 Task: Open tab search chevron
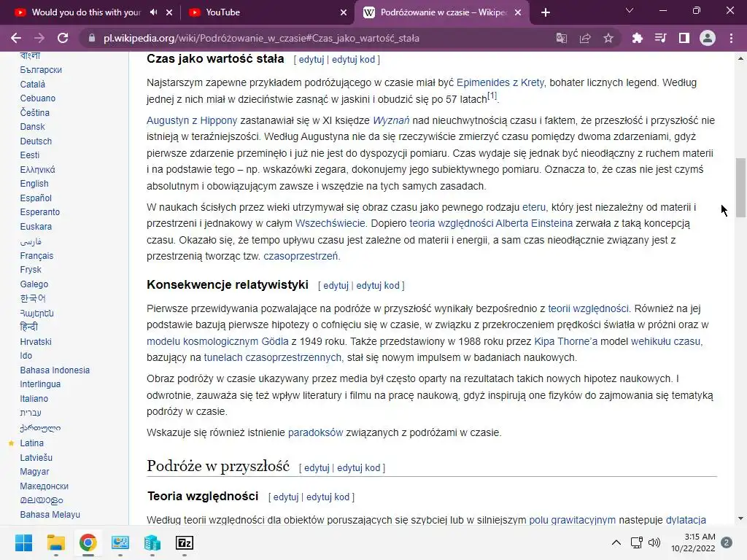pos(630,10)
